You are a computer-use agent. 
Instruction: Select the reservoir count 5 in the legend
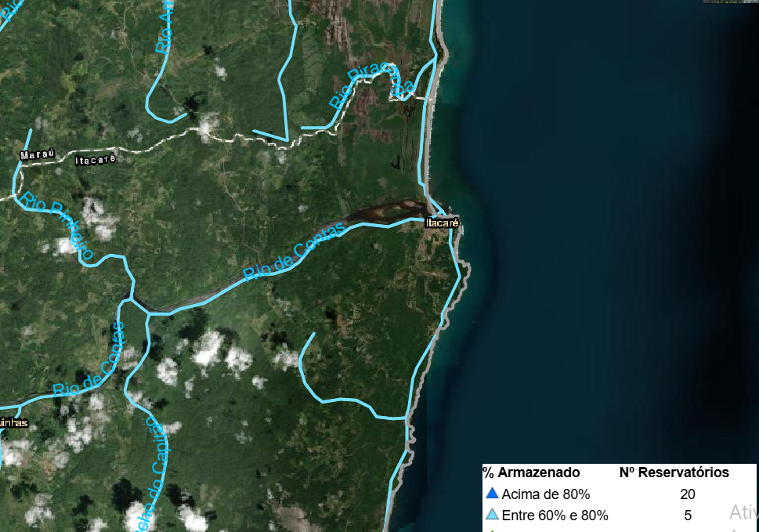pos(688,516)
